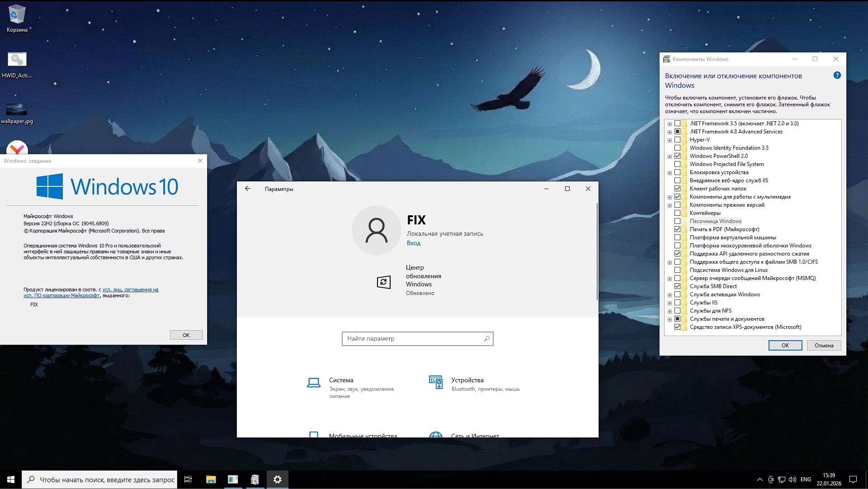Open the ENG language switcher
Image resolution: width=868 pixels, height=489 pixels.
[806, 480]
